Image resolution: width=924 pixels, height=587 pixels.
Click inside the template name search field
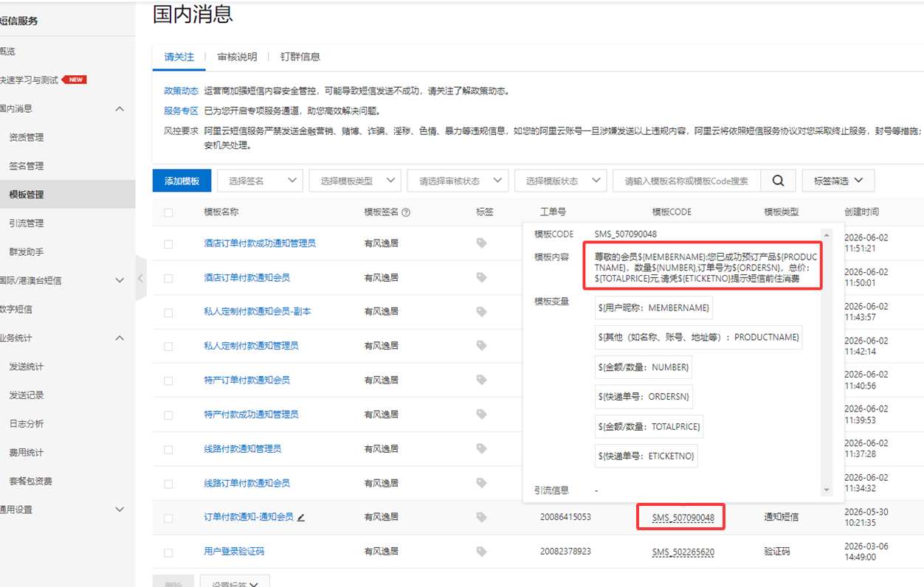point(686,181)
